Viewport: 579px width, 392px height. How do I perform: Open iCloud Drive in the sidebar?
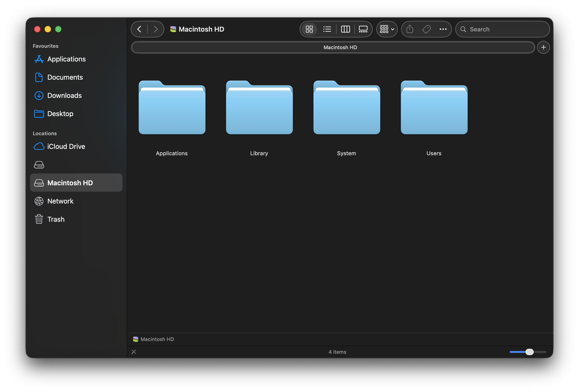coord(76,147)
